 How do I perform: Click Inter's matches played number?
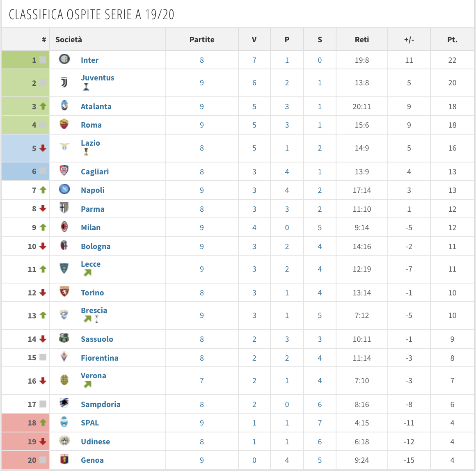[202, 60]
